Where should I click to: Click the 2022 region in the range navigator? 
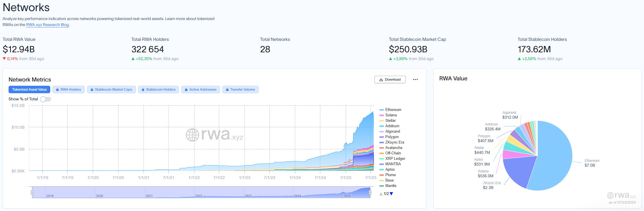coord(219,192)
